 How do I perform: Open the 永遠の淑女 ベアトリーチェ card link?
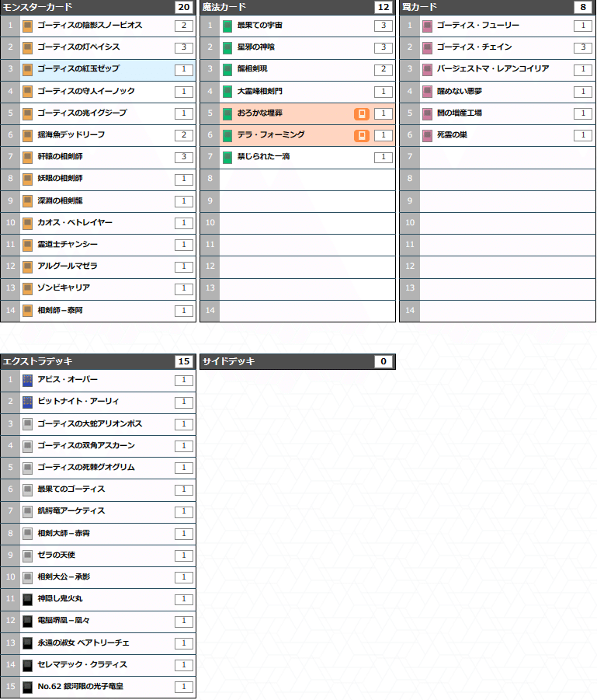pos(83,643)
